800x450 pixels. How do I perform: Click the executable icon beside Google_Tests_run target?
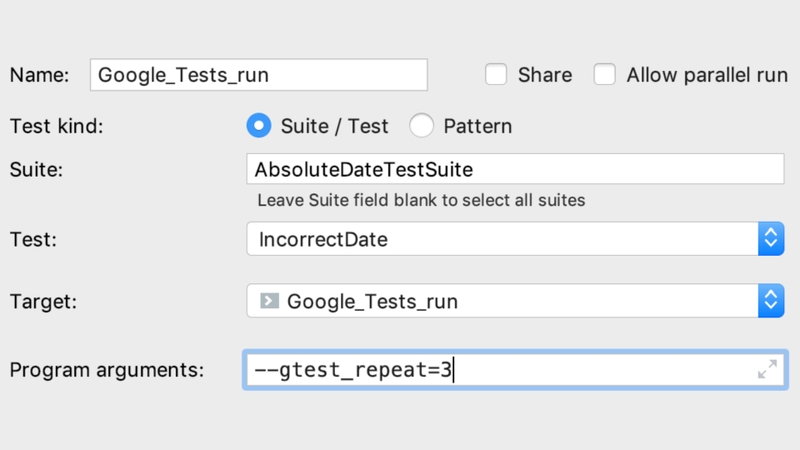point(268,300)
